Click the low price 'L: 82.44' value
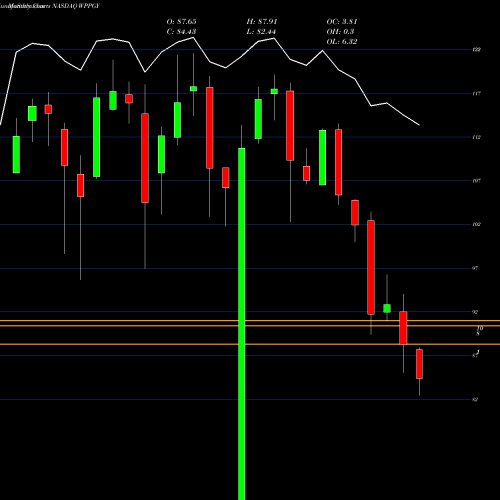This screenshot has height=500, width=500. pos(261,32)
